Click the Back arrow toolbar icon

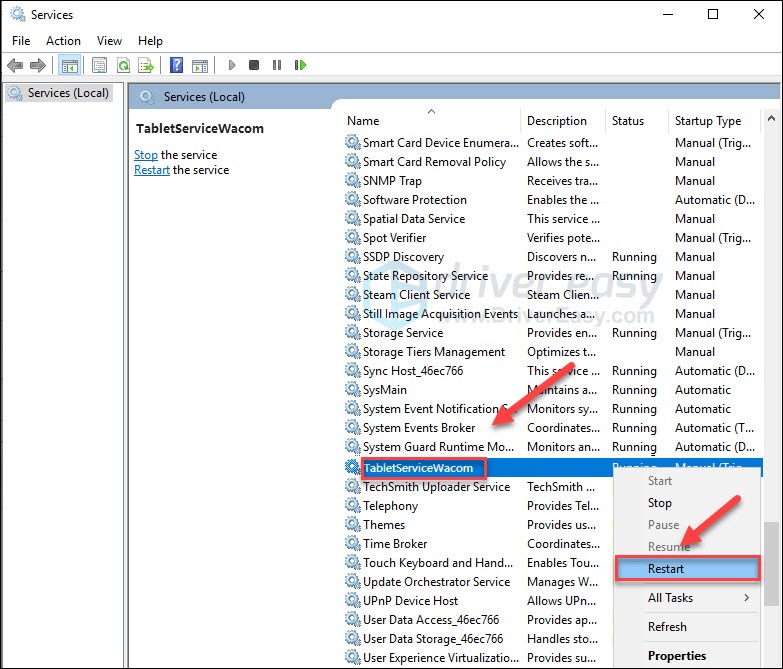coord(15,65)
